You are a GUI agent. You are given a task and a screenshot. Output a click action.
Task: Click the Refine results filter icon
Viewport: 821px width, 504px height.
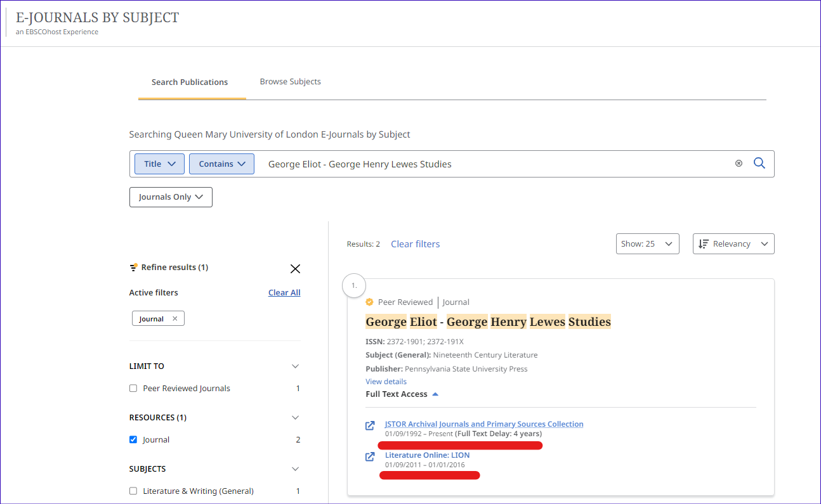tap(133, 267)
